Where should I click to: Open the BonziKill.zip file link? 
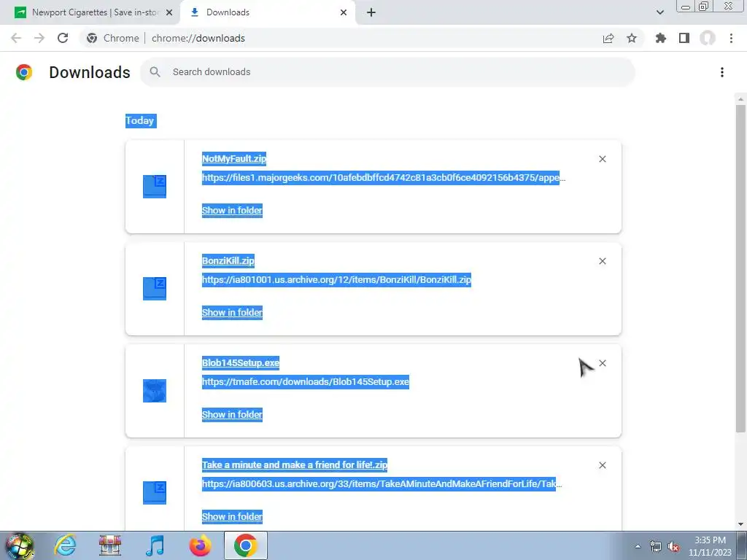pyautogui.click(x=228, y=260)
